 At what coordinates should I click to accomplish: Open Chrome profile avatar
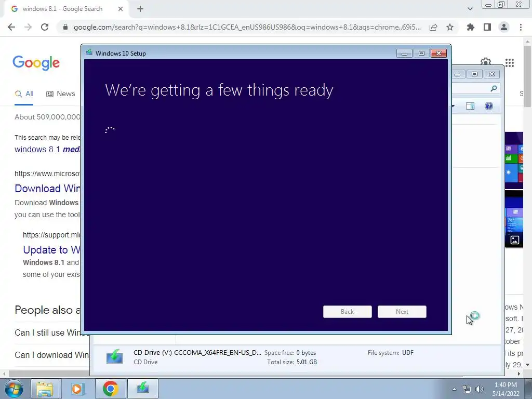tap(504, 27)
